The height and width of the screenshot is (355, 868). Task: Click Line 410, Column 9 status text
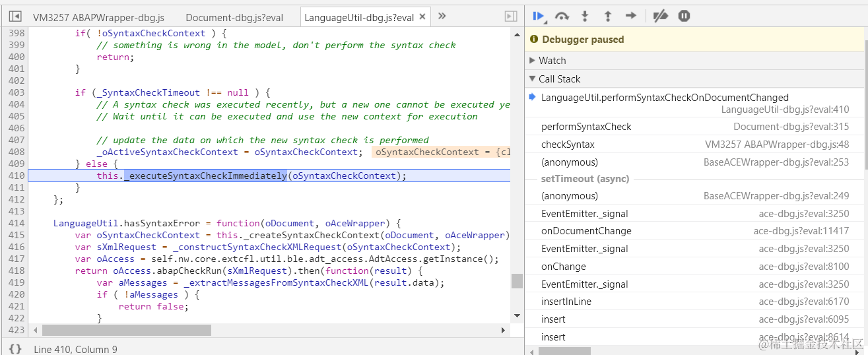tap(75, 349)
